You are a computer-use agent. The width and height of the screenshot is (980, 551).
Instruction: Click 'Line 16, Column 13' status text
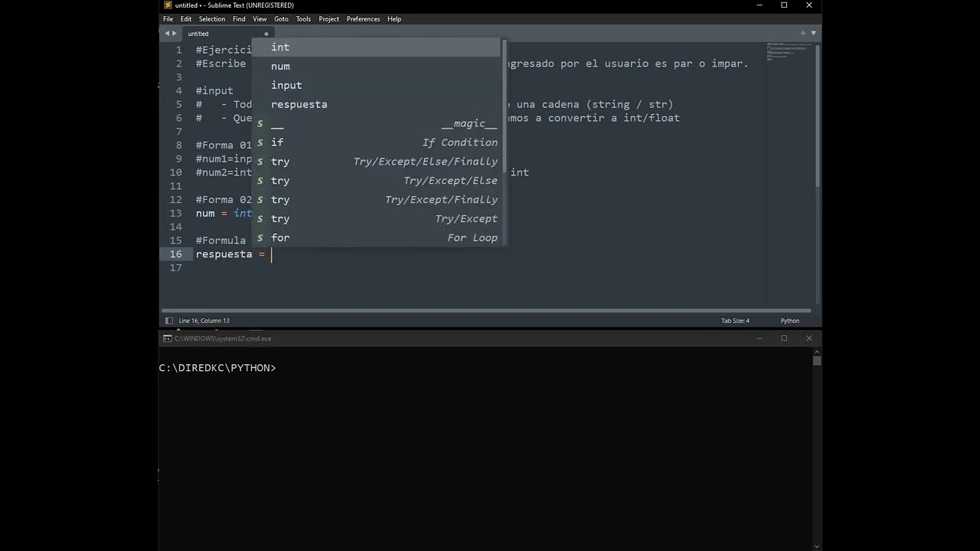[204, 321]
